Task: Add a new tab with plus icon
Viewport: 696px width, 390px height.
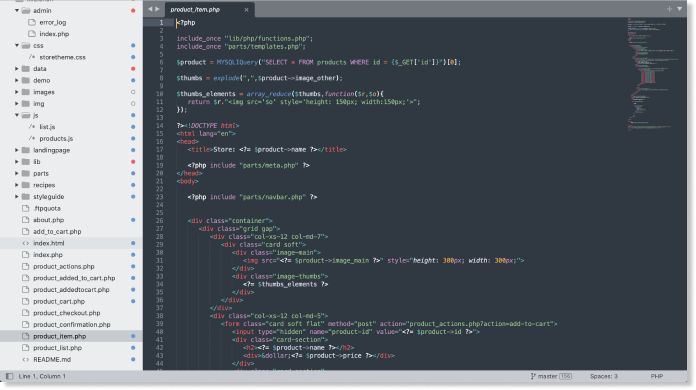Action: coord(669,9)
